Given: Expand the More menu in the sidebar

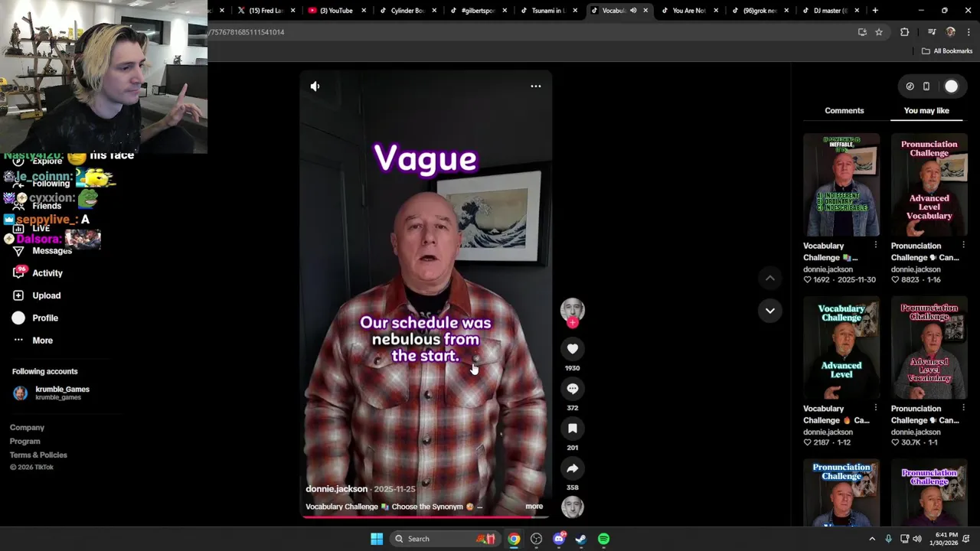Looking at the screenshot, I should [32, 341].
